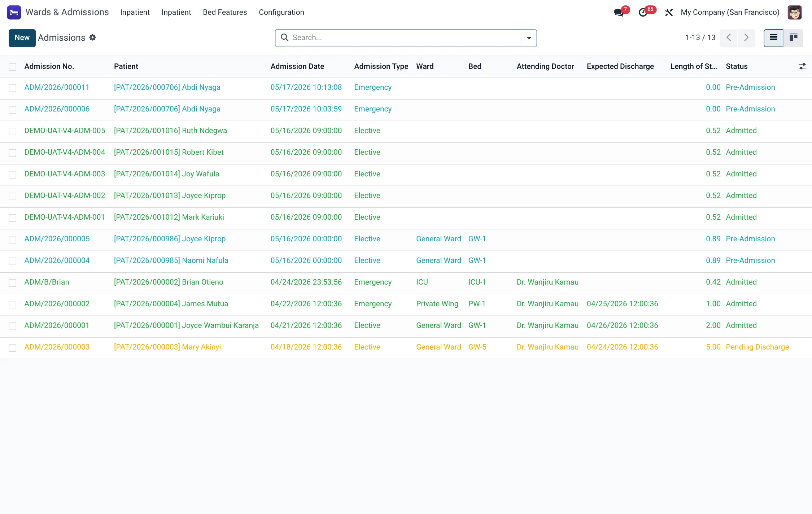Image resolution: width=812 pixels, height=514 pixels.
Task: Sort by Admission Date column
Action: (297, 66)
